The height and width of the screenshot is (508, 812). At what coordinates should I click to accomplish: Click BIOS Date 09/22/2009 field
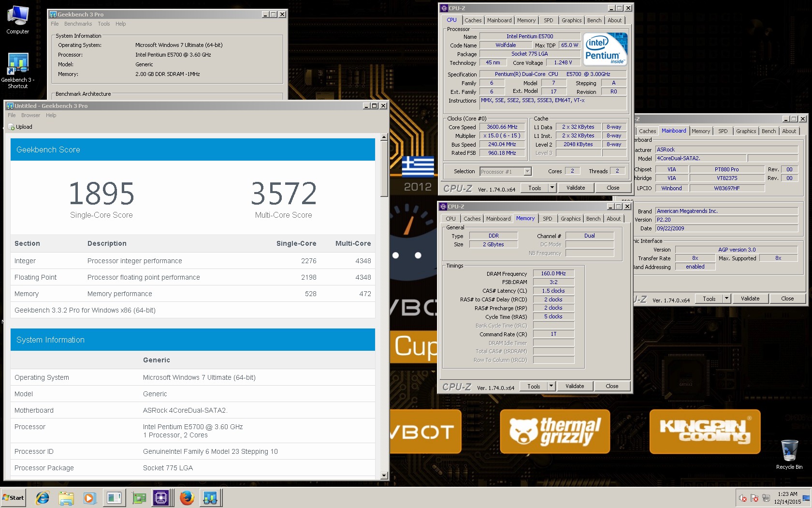726,228
